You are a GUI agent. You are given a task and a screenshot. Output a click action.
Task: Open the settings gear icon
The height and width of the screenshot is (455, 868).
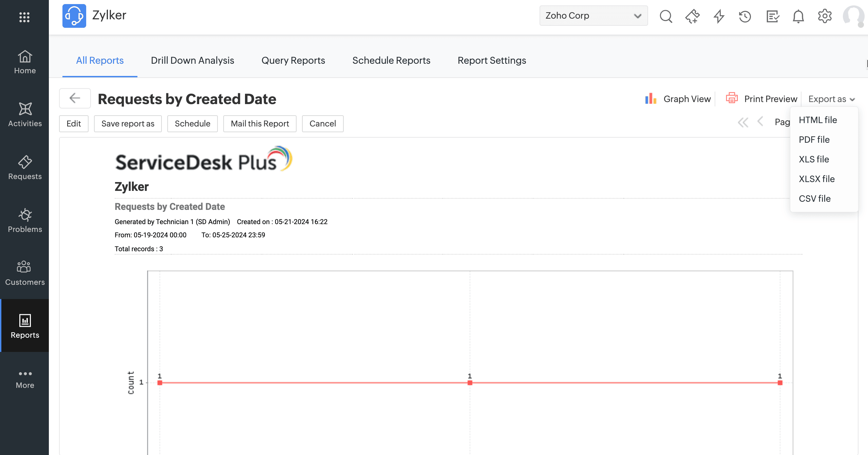825,16
